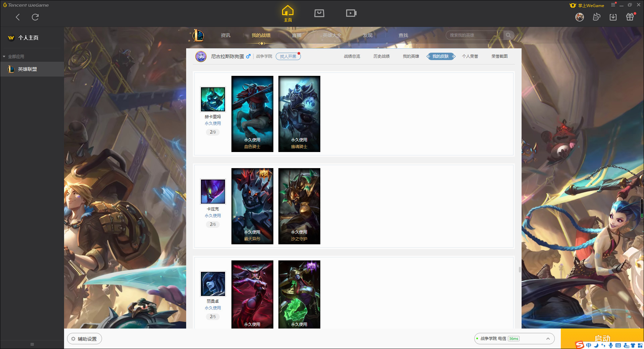Click the 找人开黑 button
Viewport: 644px width, 349px height.
point(288,56)
